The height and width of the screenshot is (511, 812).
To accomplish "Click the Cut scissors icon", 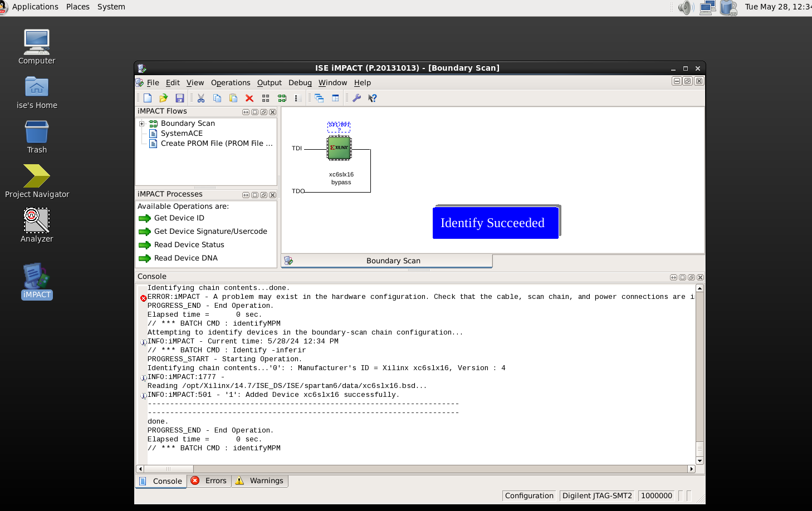I will (x=201, y=98).
